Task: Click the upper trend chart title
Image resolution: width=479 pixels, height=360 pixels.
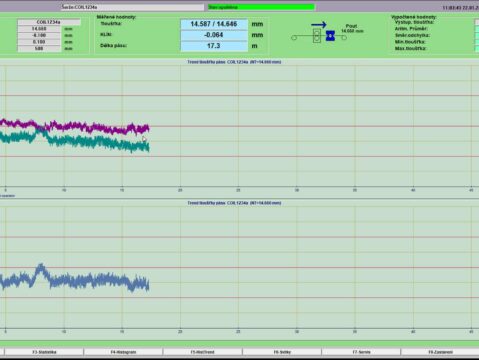Action: point(234,62)
